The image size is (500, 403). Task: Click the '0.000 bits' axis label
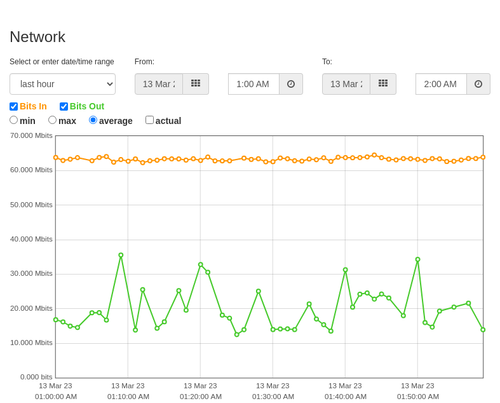[36, 377]
